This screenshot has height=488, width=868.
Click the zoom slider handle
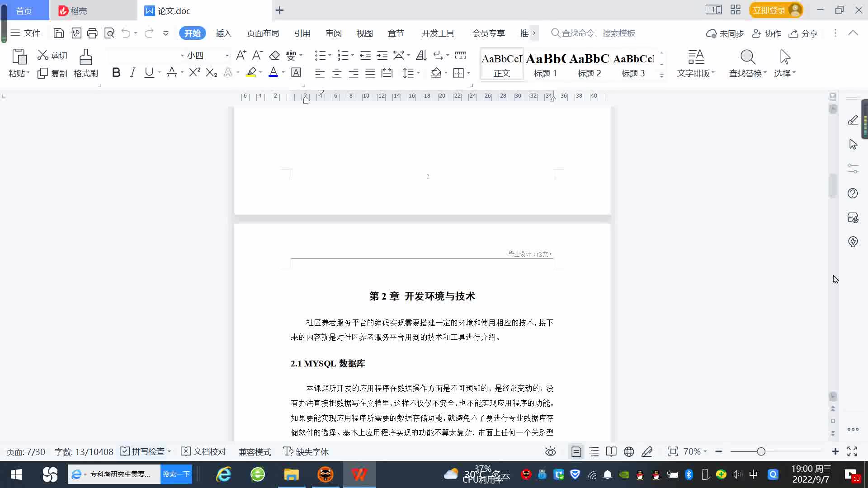[x=761, y=451]
